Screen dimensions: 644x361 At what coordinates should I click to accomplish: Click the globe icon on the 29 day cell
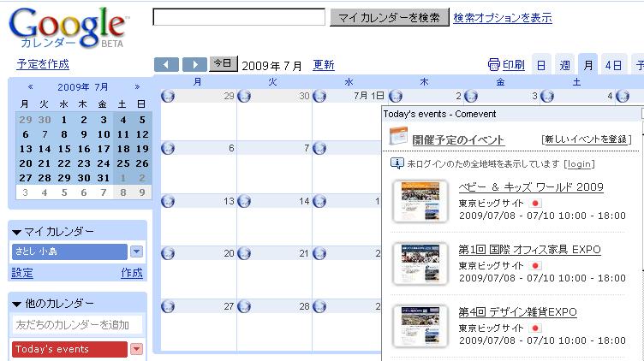tap(168, 96)
